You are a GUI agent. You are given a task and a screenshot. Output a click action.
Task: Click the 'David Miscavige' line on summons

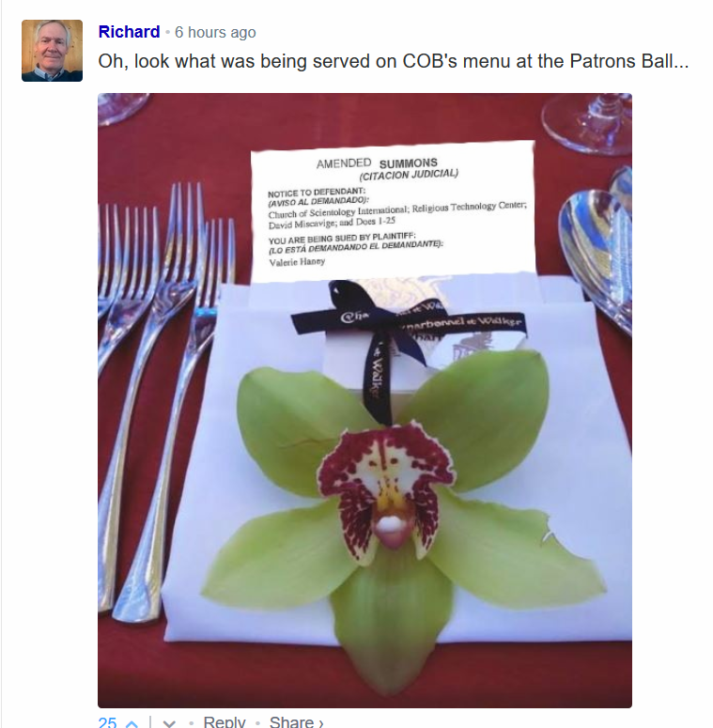coord(332,223)
